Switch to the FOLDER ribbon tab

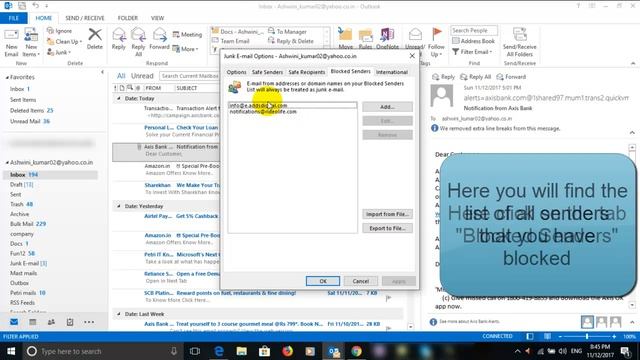127,18
